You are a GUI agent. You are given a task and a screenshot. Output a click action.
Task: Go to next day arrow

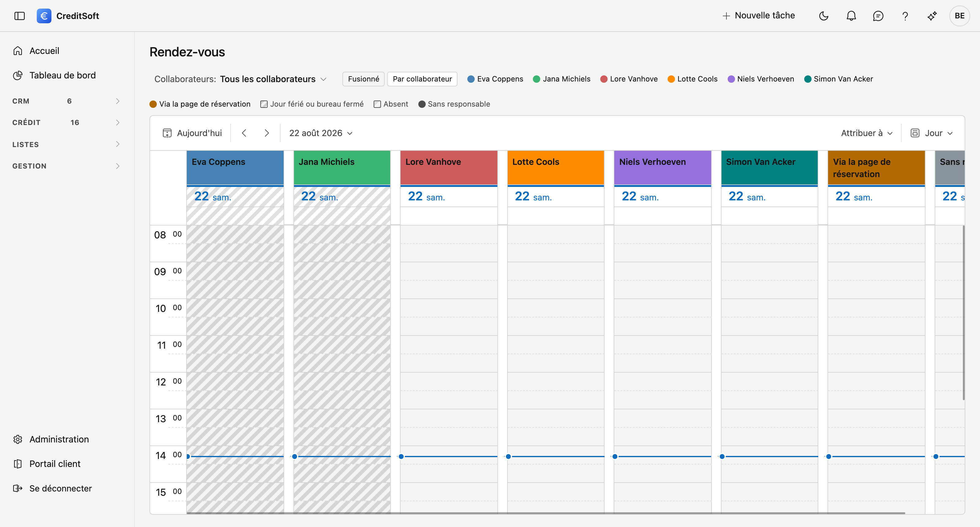(x=267, y=133)
